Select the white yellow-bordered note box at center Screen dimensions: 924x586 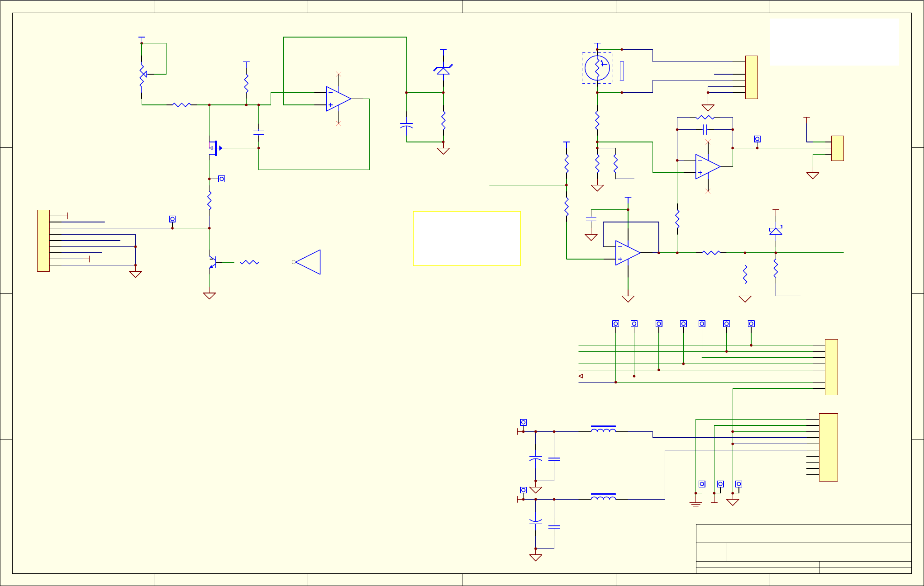coord(467,238)
